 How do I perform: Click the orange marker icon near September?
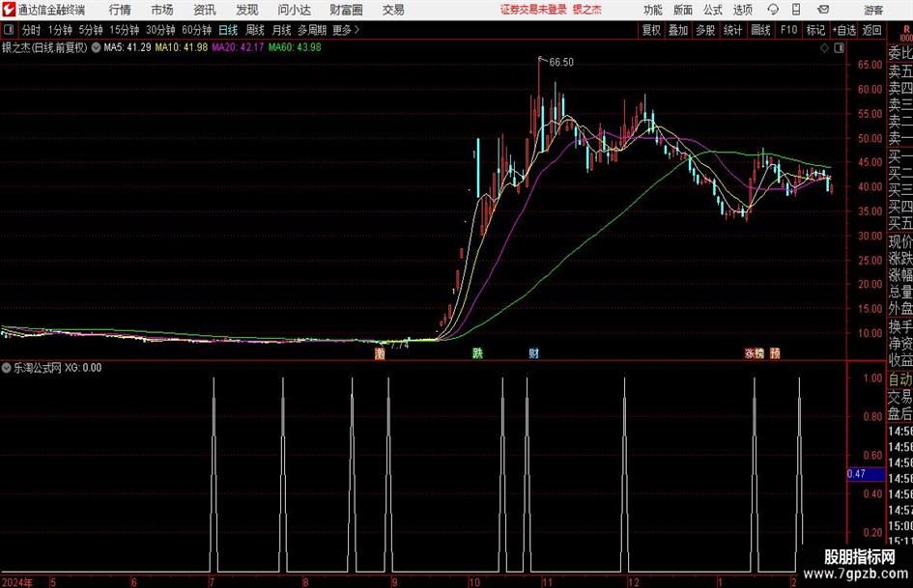click(x=380, y=353)
